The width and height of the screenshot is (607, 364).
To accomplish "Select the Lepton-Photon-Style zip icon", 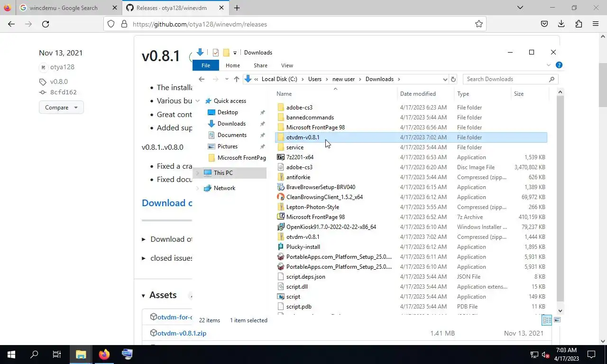I will tap(281, 207).
